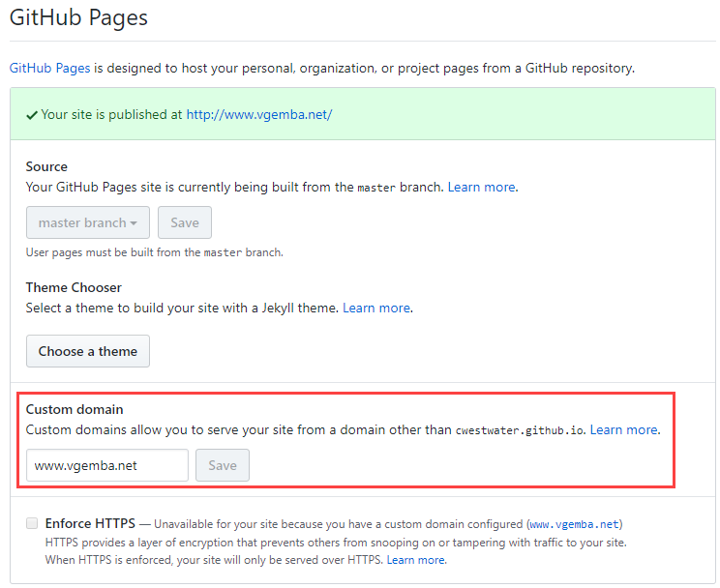720x588 pixels.
Task: Click the Source section heading
Action: (x=46, y=166)
